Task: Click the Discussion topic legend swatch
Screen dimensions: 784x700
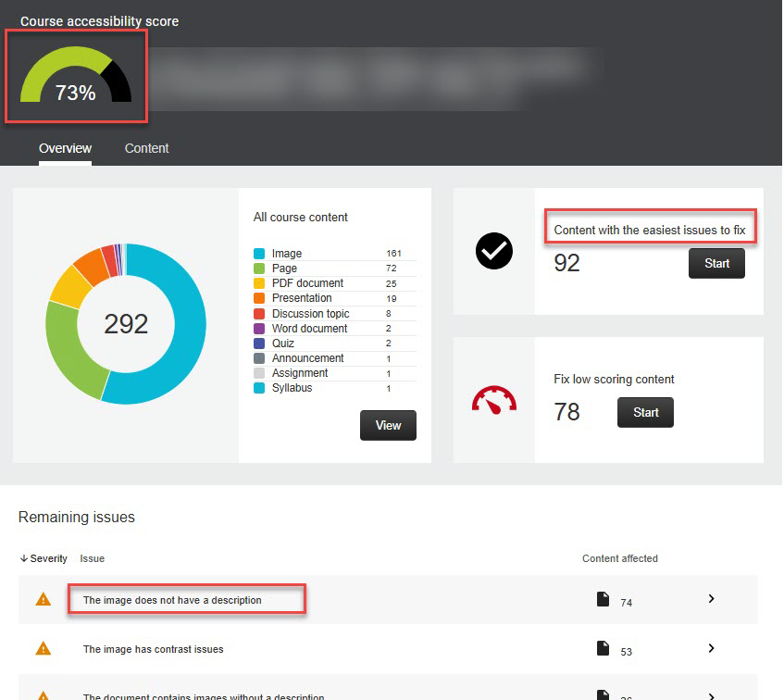Action: point(259,314)
